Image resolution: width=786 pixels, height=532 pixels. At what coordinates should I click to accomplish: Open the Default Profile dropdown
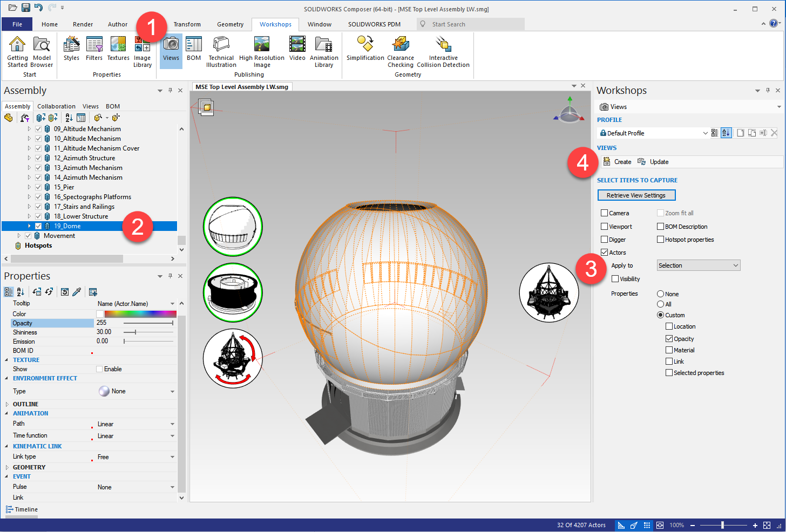(x=653, y=133)
